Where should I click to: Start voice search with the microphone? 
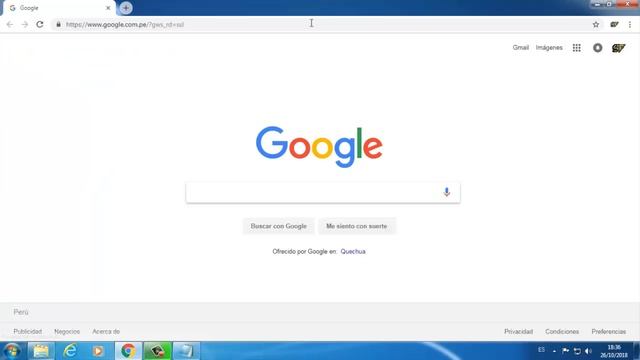click(447, 192)
